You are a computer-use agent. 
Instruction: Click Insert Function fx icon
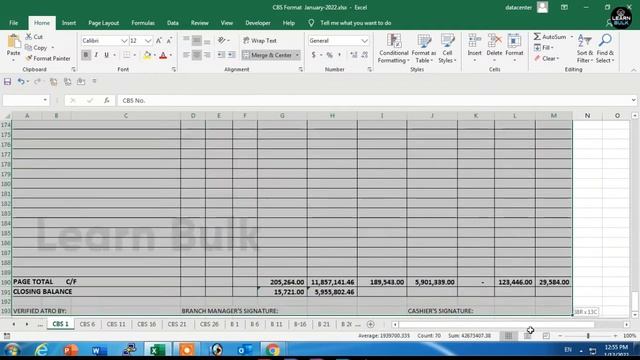(107, 100)
